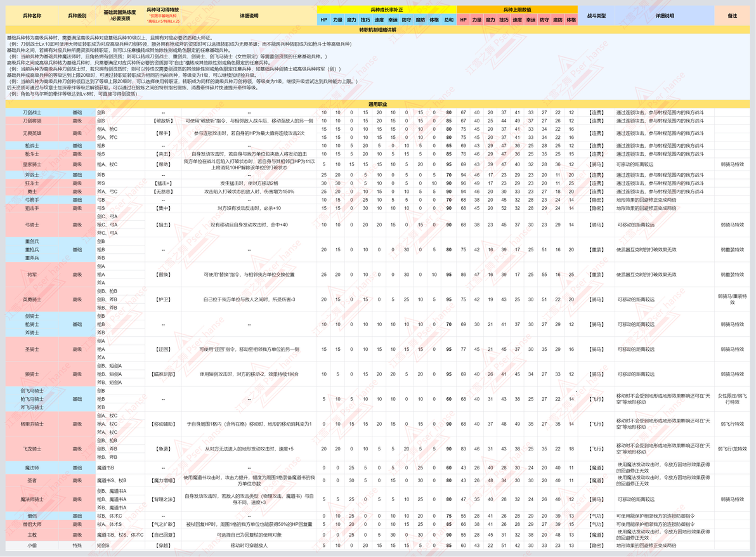756x557 pixels.
Task: Select the 狙击手 class name cell
Action: pyautogui.click(x=32, y=208)
